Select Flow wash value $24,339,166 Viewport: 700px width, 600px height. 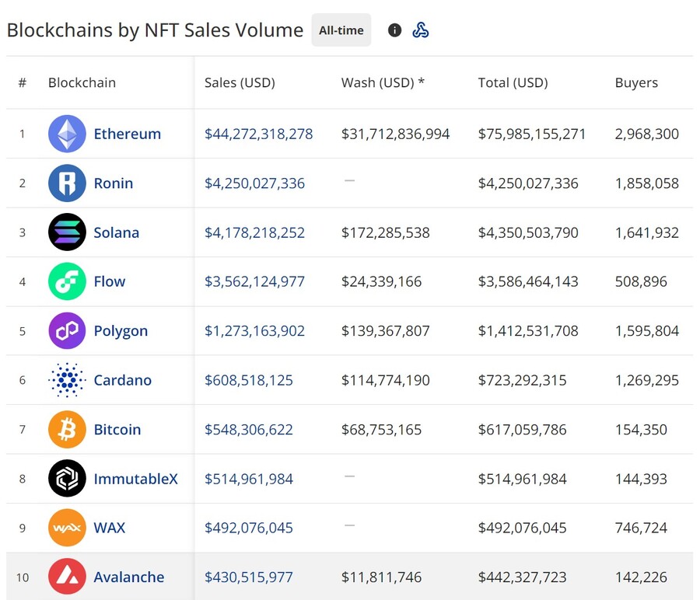tap(382, 281)
